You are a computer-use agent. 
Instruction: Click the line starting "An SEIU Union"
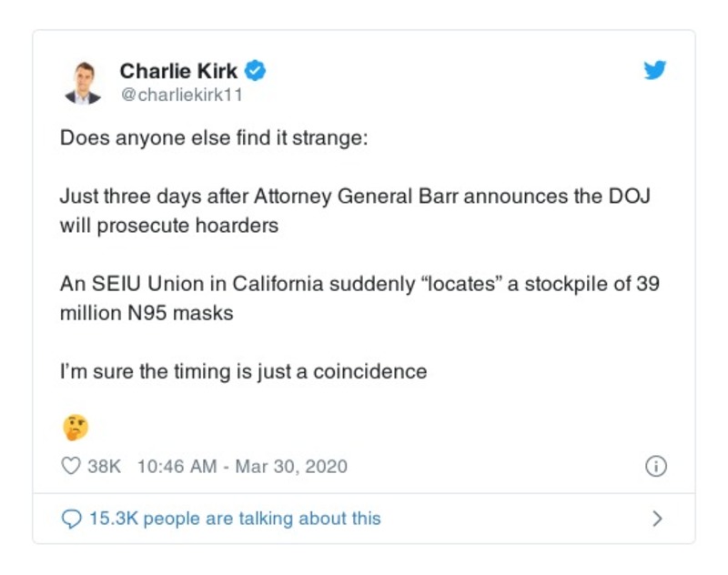point(359,284)
